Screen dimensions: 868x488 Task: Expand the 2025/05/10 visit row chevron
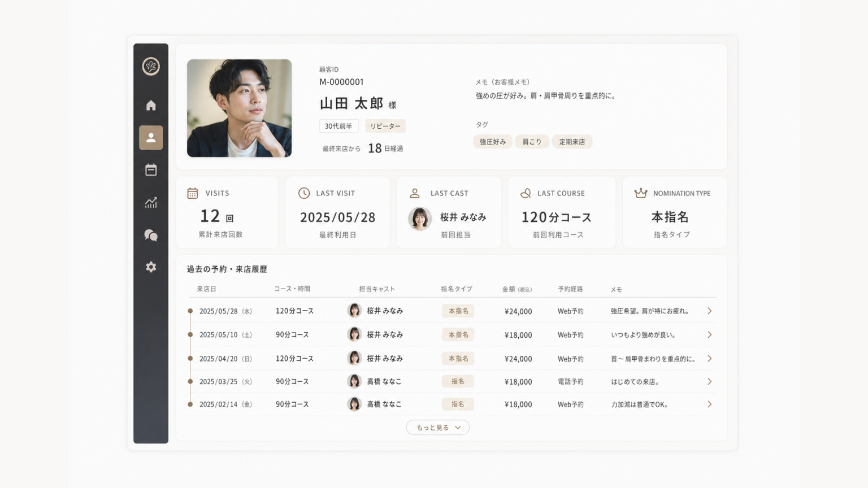pos(709,335)
